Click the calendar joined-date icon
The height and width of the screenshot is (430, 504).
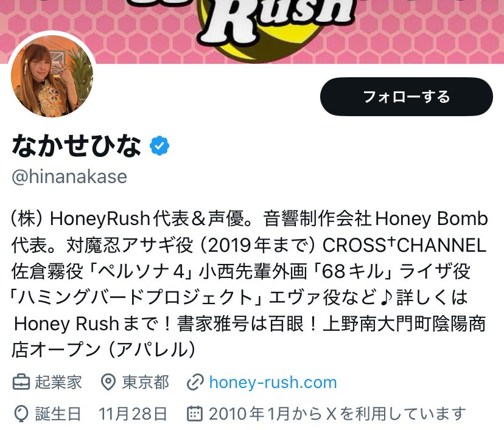click(195, 414)
